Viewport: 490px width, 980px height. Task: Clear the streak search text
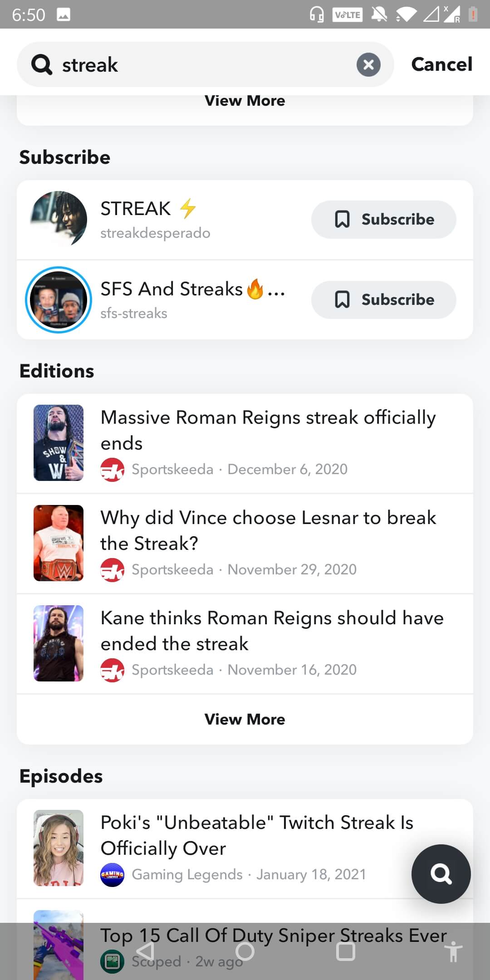pyautogui.click(x=368, y=64)
